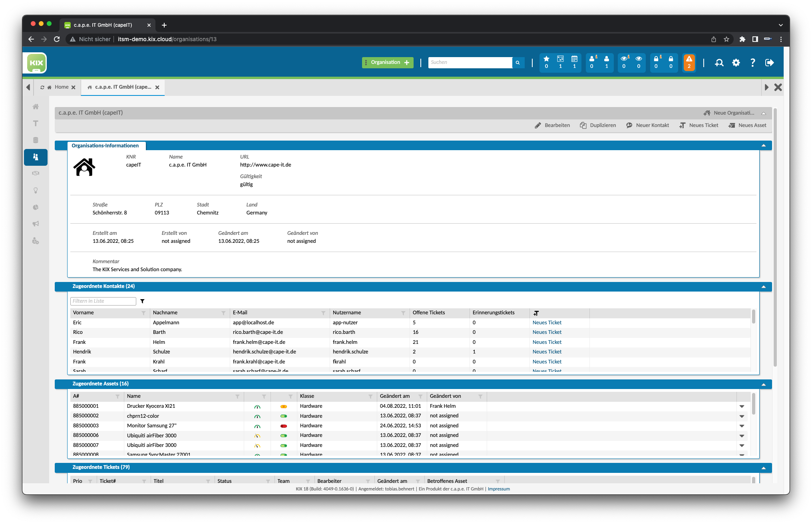This screenshot has height=524, width=812.
Task: Toggle the Nachname column filter
Action: [223, 313]
